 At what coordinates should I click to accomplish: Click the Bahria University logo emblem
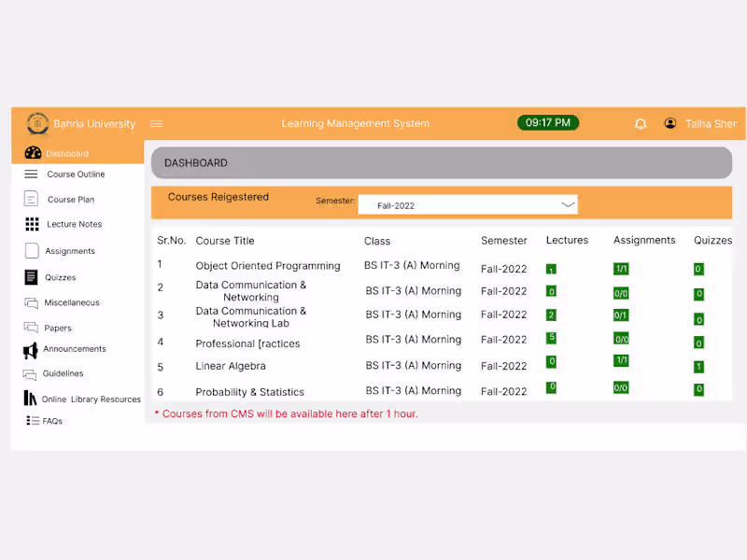pyautogui.click(x=37, y=124)
